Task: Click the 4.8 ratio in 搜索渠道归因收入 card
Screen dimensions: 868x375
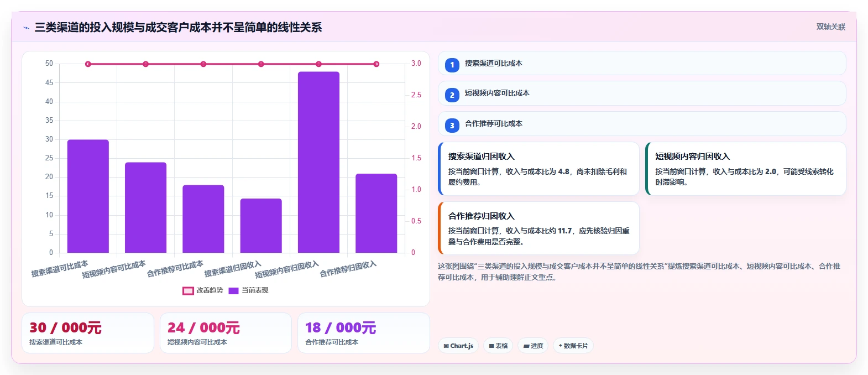Action: click(563, 172)
